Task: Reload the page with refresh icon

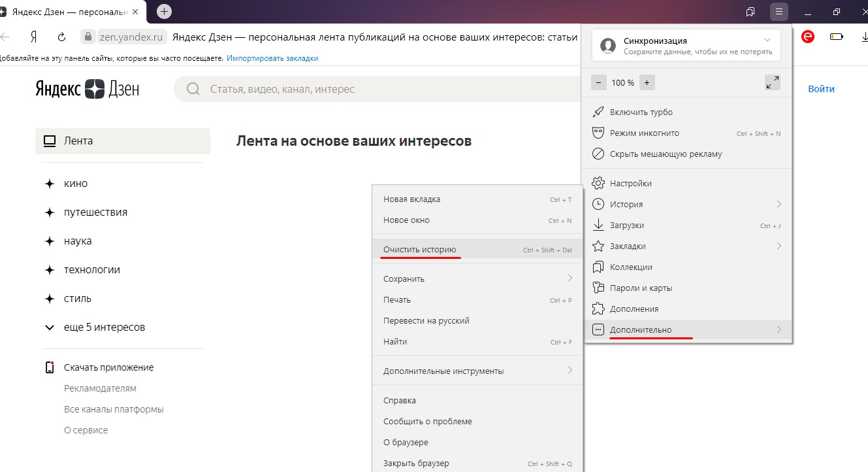Action: tap(62, 37)
